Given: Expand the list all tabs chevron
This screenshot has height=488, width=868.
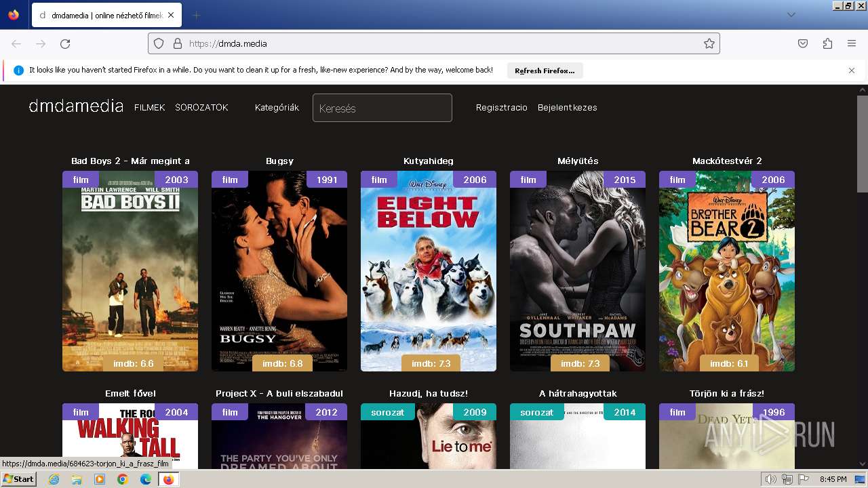Looking at the screenshot, I should tap(791, 15).
